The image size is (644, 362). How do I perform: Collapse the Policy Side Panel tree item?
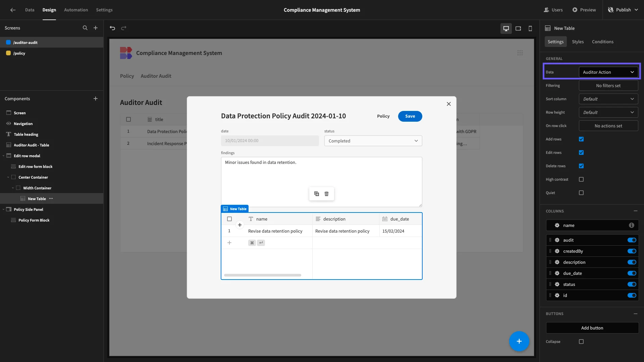click(x=3, y=209)
